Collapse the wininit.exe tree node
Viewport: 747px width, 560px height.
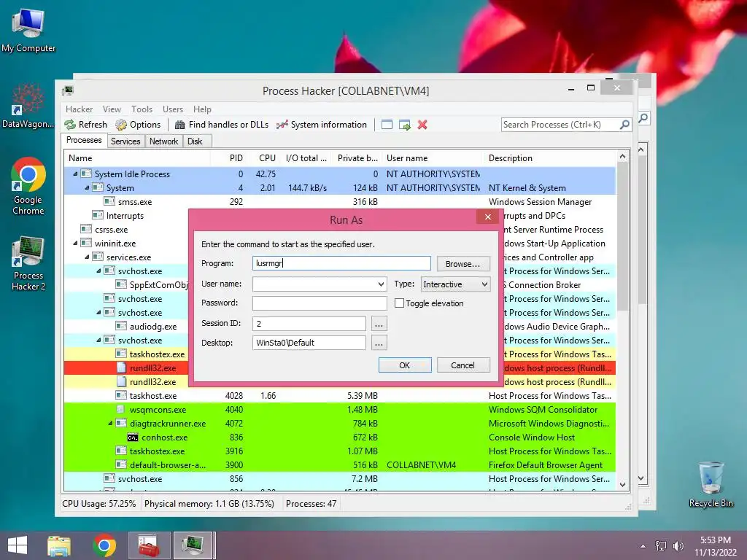click(75, 243)
